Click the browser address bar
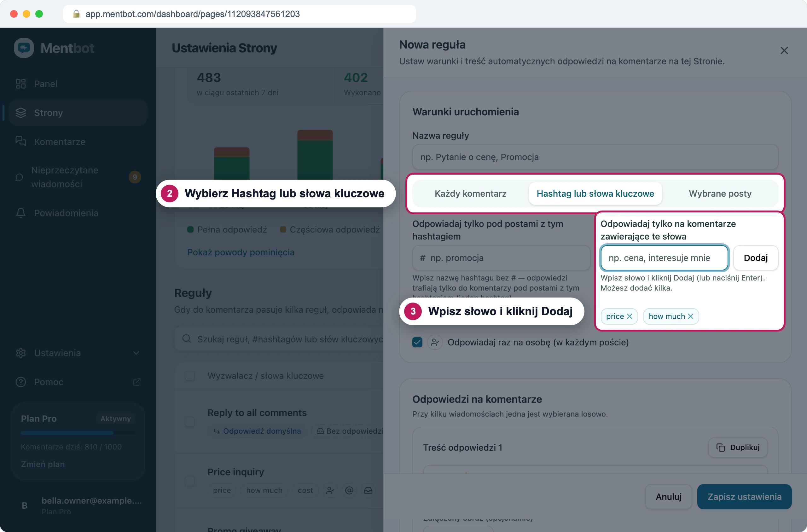Image resolution: width=807 pixels, height=532 pixels. click(240, 14)
